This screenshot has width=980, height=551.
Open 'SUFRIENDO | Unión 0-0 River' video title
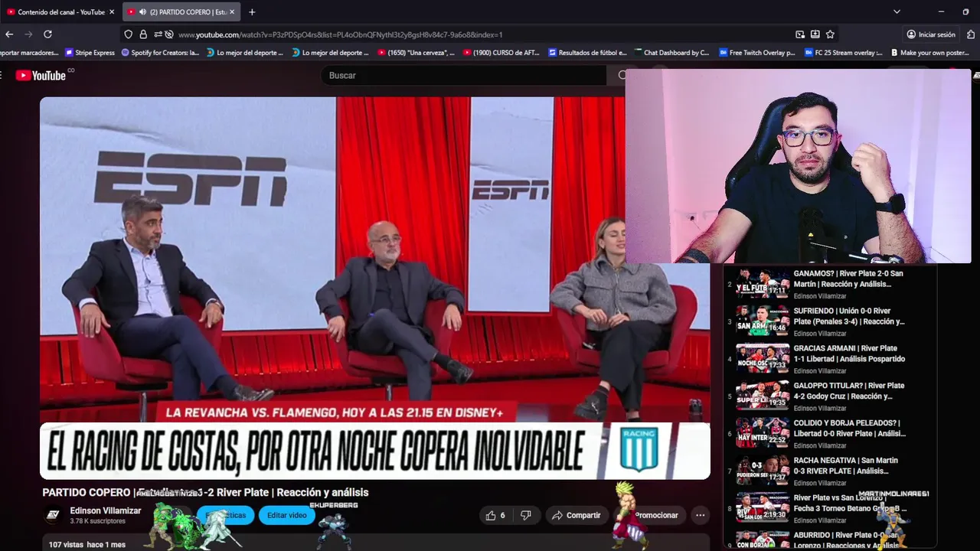click(x=848, y=316)
